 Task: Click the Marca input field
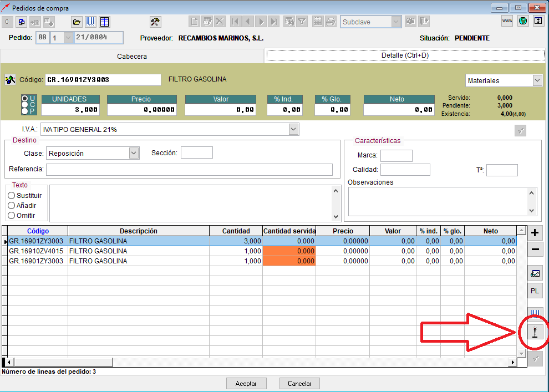(396, 155)
